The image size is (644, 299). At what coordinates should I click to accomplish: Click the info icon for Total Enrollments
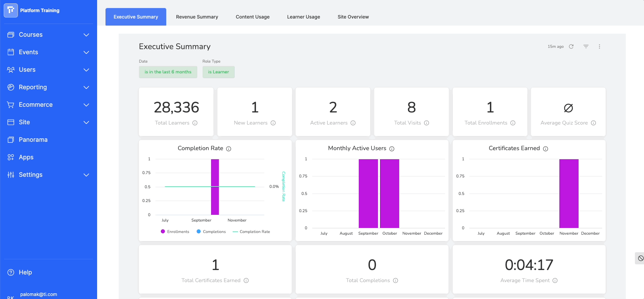coord(513,123)
